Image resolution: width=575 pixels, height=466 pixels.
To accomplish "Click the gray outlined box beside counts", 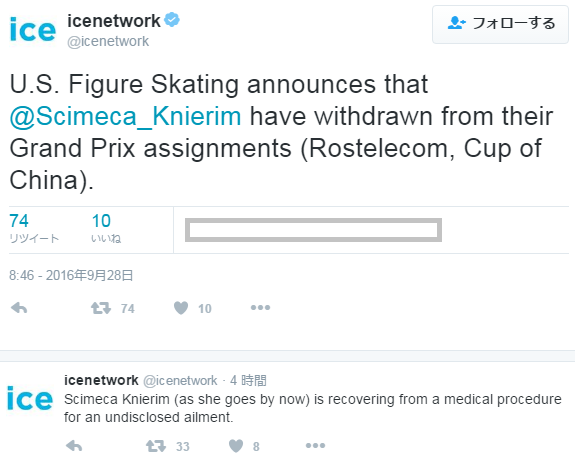I will tap(314, 230).
